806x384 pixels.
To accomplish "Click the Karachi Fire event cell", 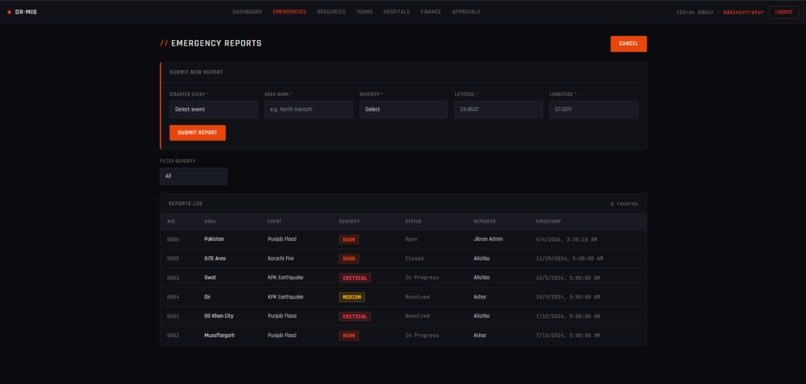I will [281, 259].
